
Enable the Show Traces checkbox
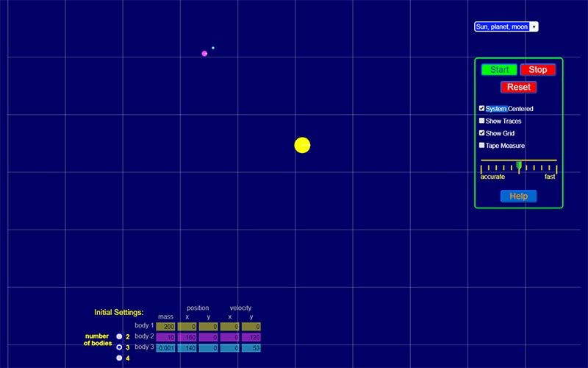482,121
